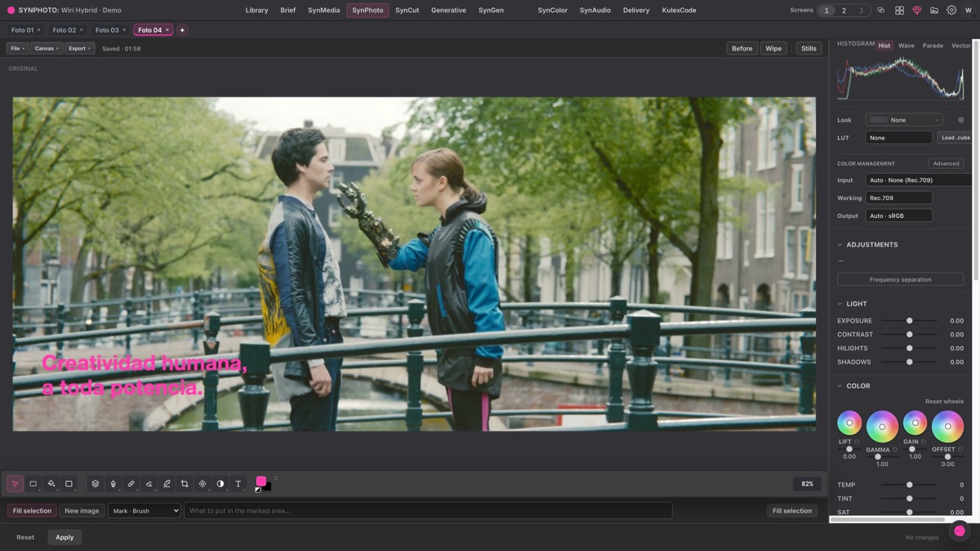980x551 pixels.
Task: Reset the LIFT wheel
Action: tap(857, 442)
